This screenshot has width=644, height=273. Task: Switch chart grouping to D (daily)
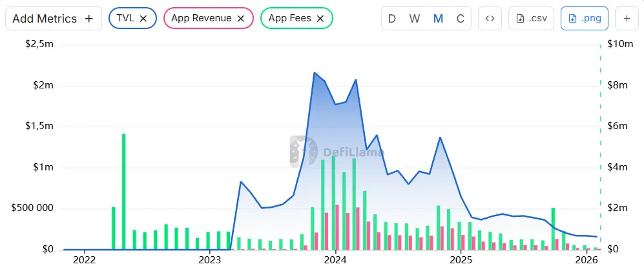pos(391,19)
